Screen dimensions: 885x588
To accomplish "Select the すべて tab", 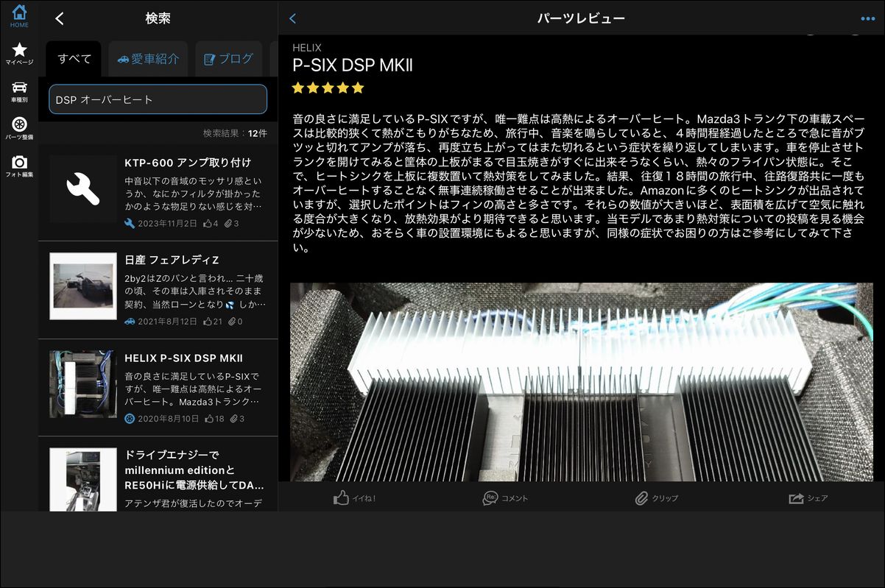I will click(74, 59).
